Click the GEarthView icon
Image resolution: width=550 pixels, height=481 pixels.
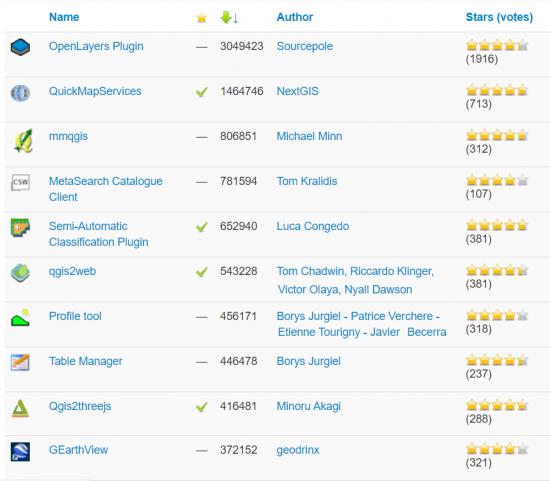[20, 452]
